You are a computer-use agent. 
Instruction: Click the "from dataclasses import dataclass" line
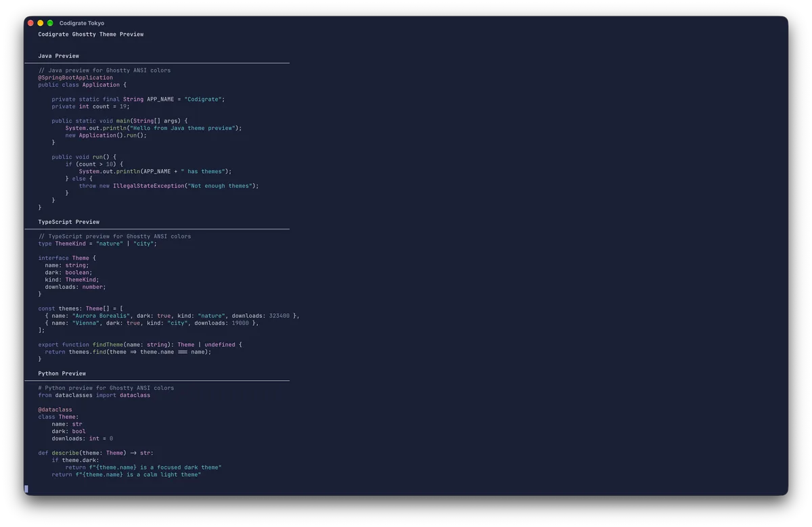click(94, 395)
